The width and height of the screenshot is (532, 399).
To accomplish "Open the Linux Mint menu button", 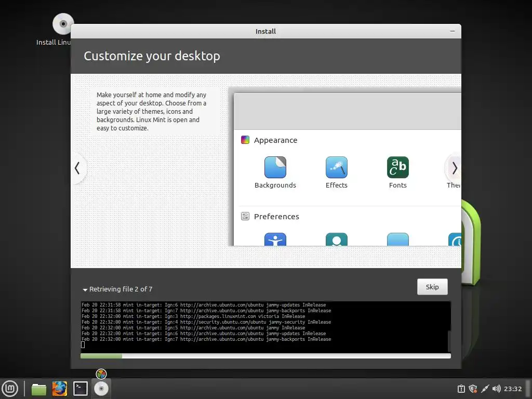I will (10, 389).
